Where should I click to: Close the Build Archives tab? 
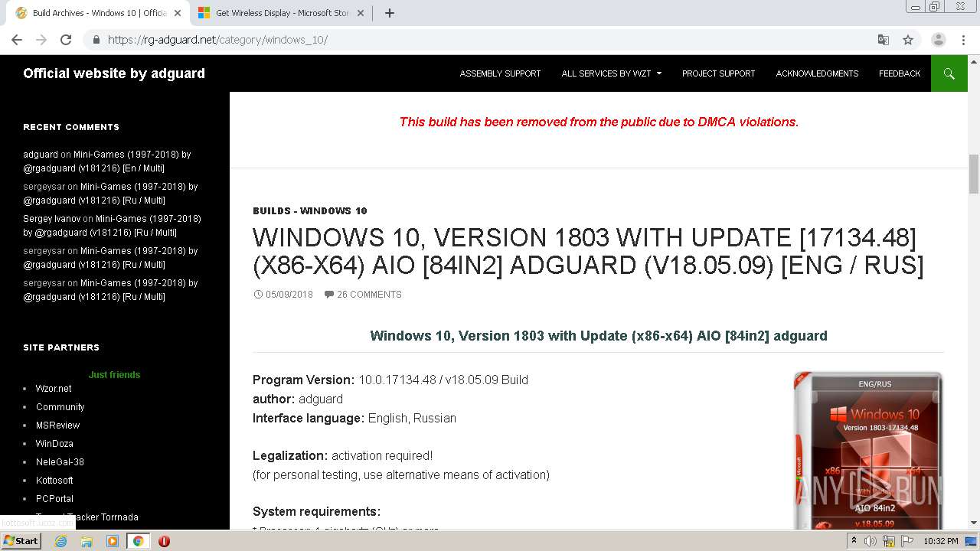pos(178,13)
